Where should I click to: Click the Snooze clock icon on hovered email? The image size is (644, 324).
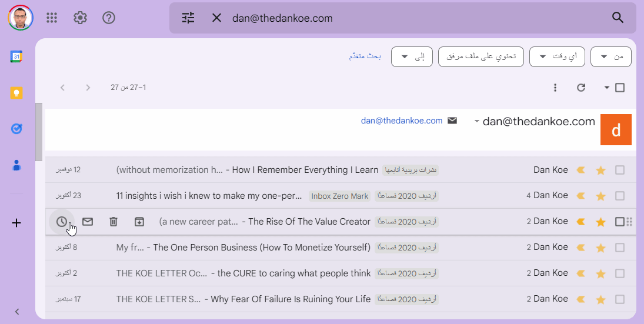62,222
